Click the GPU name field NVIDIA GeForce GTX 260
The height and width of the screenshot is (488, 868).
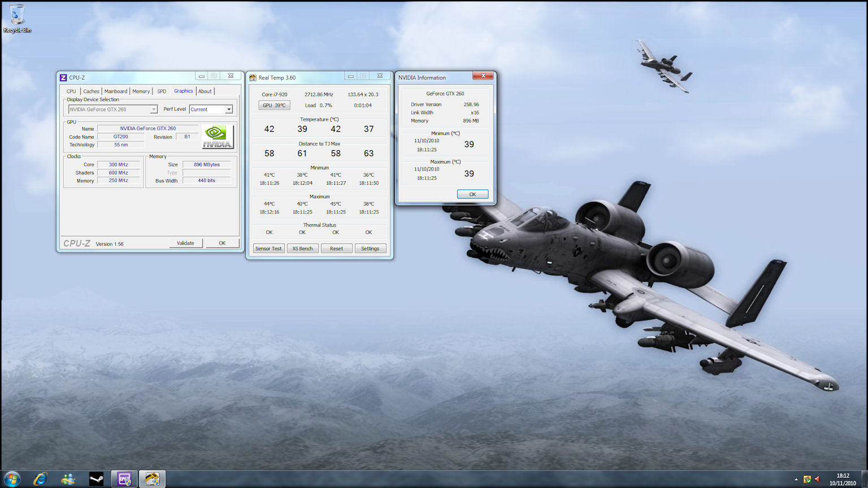(147, 128)
